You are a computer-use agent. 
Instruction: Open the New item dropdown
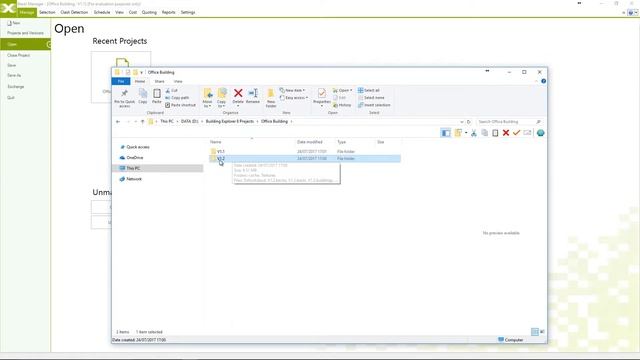coord(293,90)
